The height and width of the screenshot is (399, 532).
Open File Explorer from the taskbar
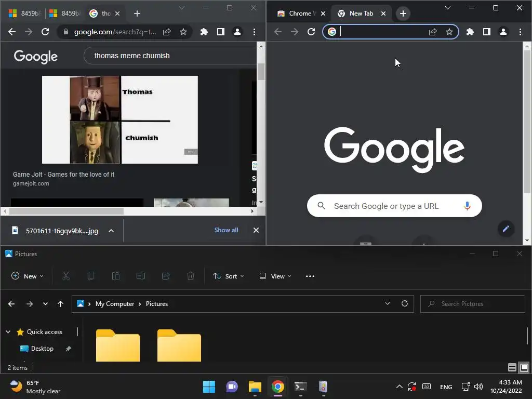tap(255, 387)
